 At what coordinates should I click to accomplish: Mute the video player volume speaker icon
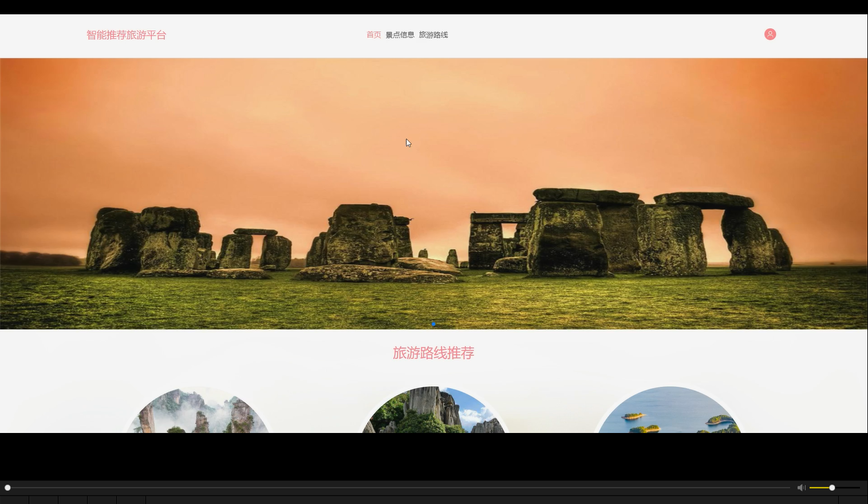(x=801, y=487)
